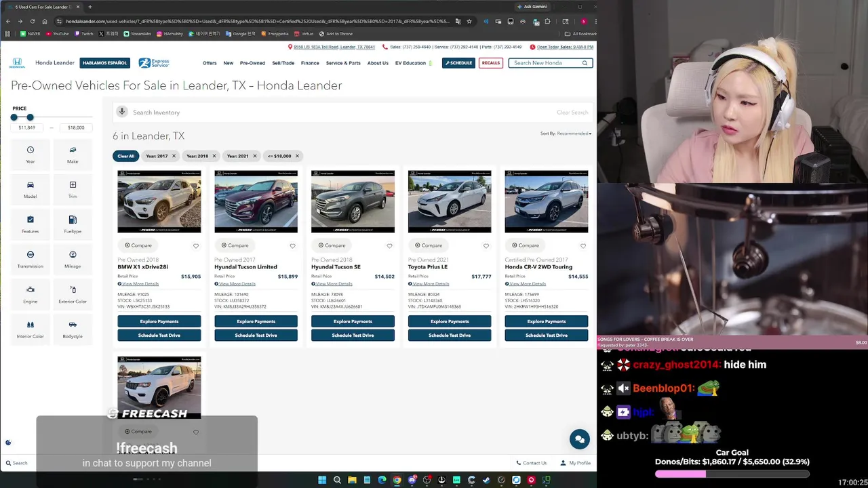The image size is (868, 488).
Task: Click the HABLAMOS ESPAÑOL button
Action: click(x=105, y=63)
